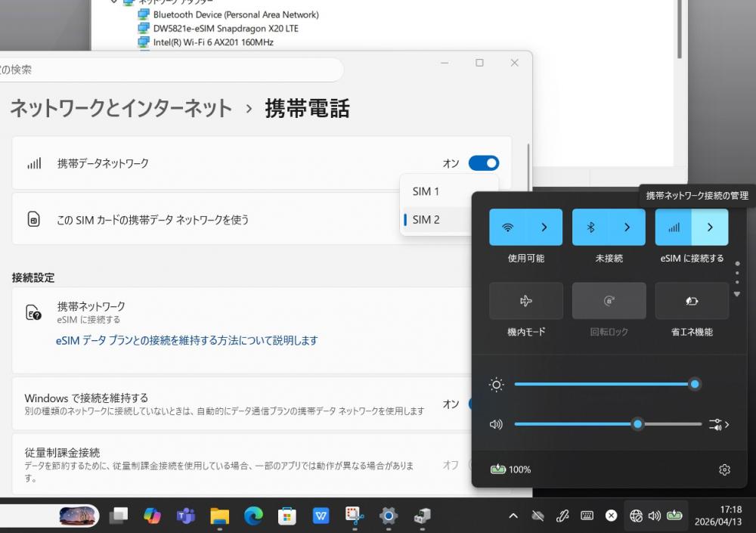Toggle 機内モード airplane mode tile
756x533 pixels.
point(526,301)
